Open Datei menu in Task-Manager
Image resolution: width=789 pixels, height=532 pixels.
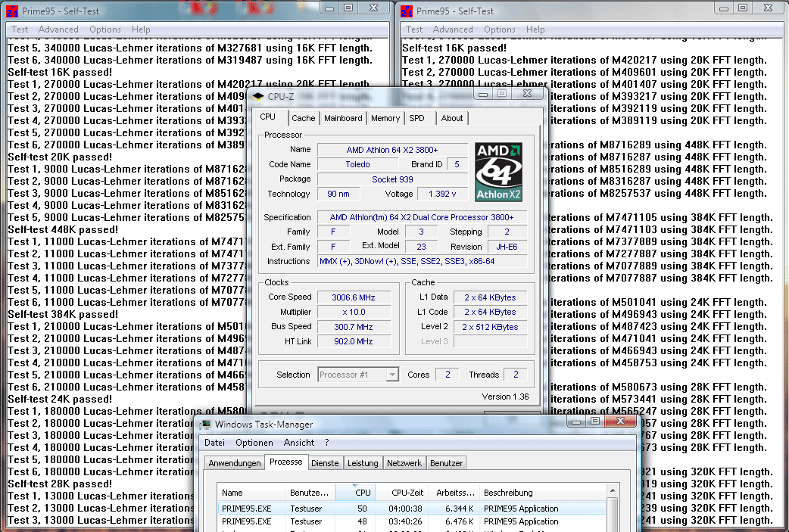(214, 443)
